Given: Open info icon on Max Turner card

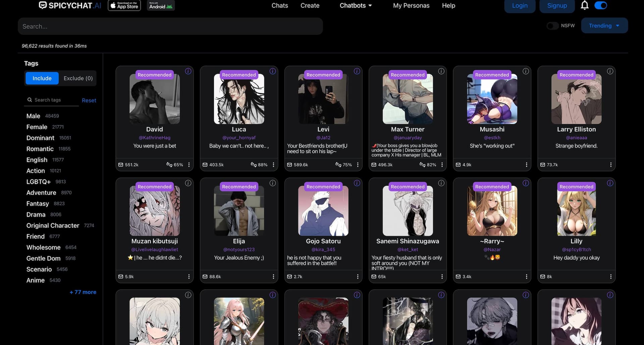Looking at the screenshot, I should [441, 71].
